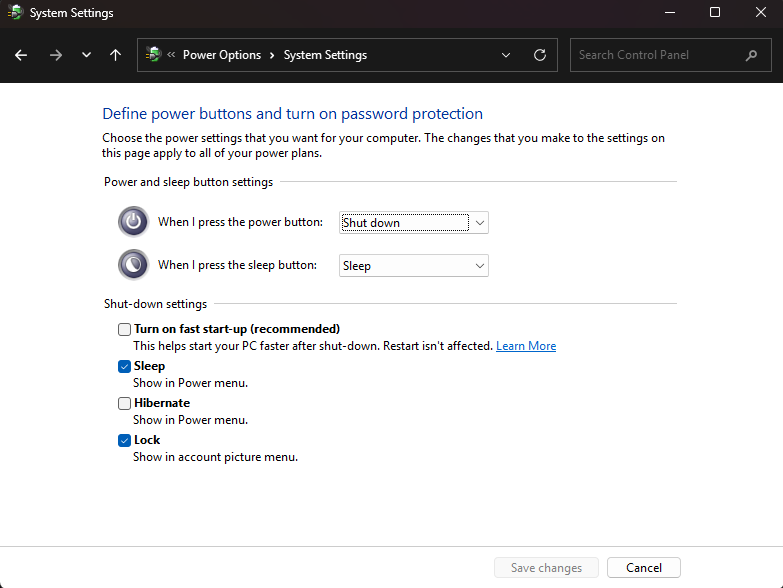Viewport: 783px width, 588px height.
Task: Open breadcrumb overflow double-chevron
Action: click(x=171, y=54)
